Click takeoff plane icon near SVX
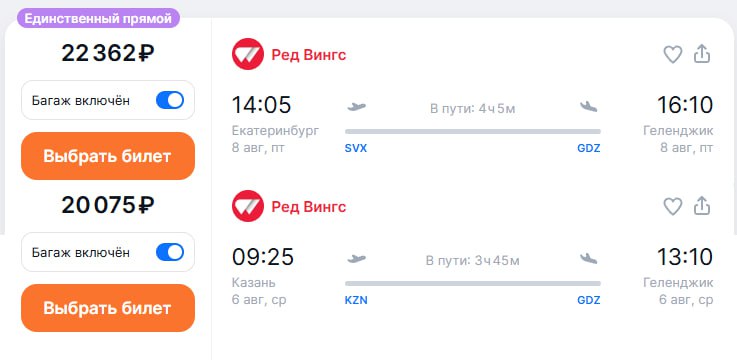Screen dimensions: 737x360 coord(356,107)
